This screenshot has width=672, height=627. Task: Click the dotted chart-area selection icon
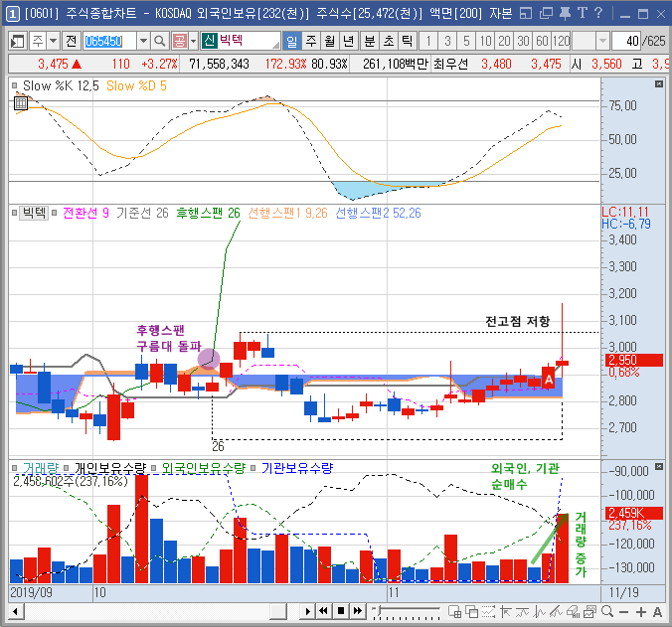[x=488, y=612]
